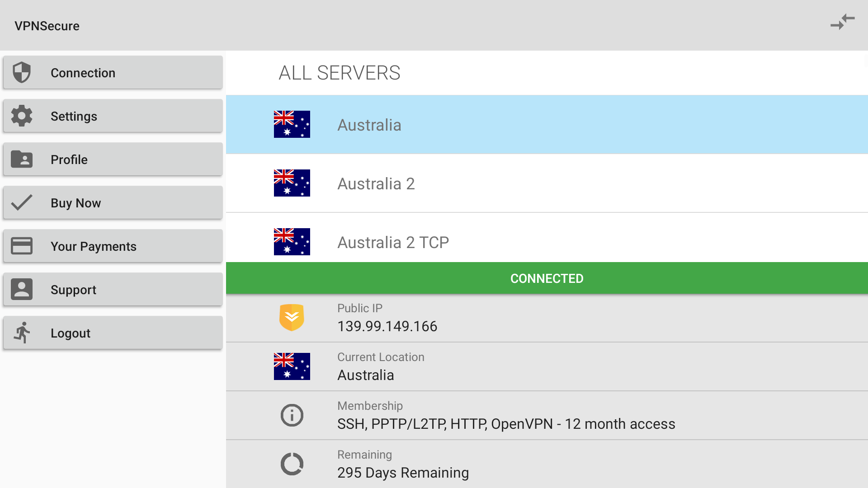Click the checkmark icon next to Buy Now

click(x=22, y=202)
